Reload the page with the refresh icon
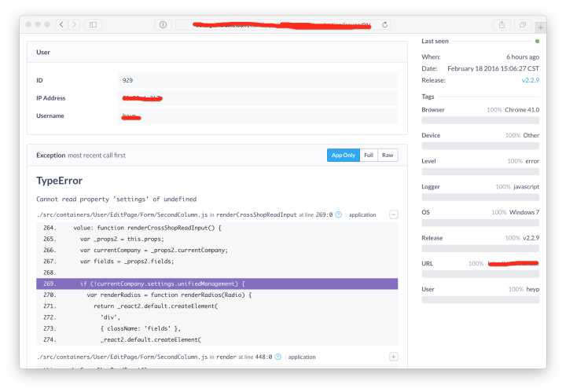Viewport: 566px width, 392px height. tap(385, 24)
